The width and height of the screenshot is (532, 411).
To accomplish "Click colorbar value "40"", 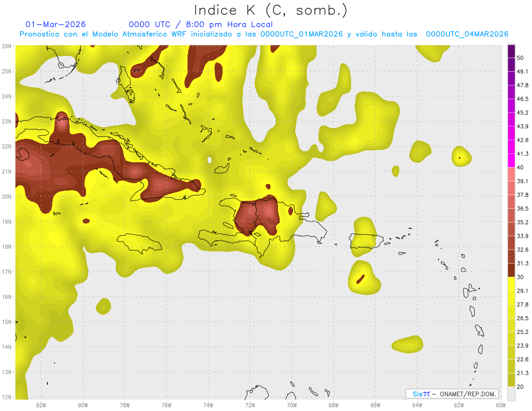I will [520, 167].
